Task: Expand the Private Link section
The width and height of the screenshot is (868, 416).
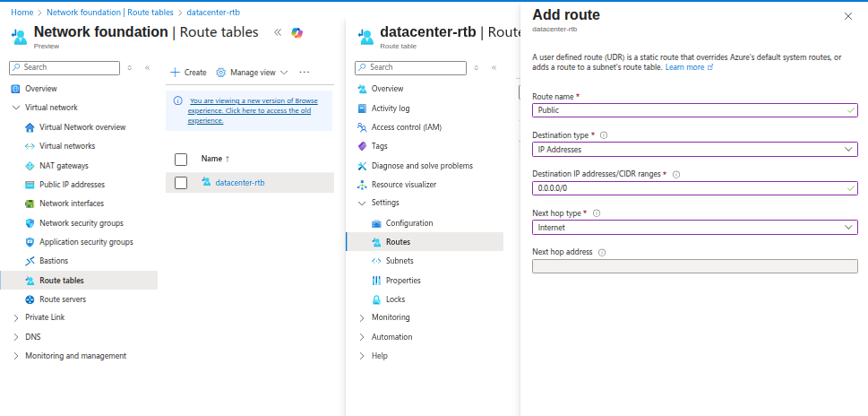Action: coord(16,317)
